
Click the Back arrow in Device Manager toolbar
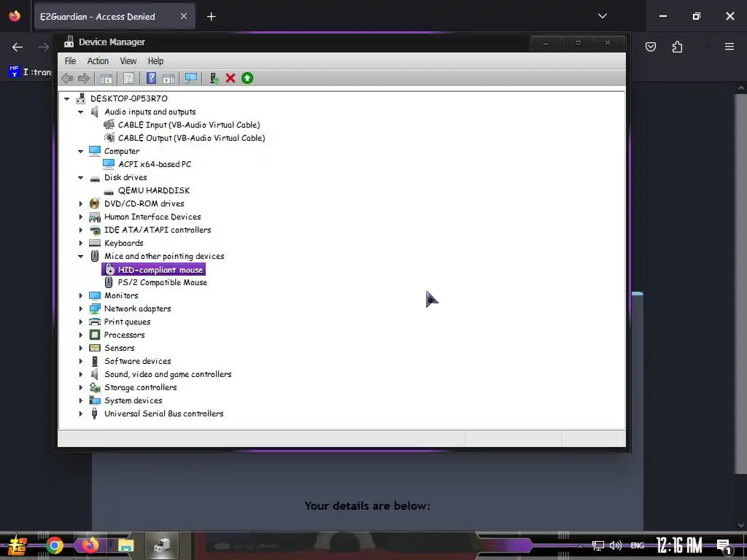(67, 78)
